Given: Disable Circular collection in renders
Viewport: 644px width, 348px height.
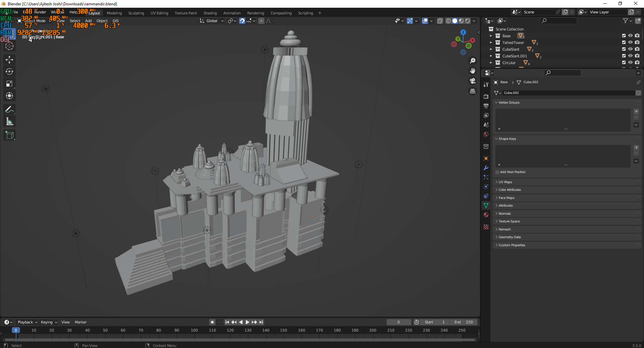Looking at the screenshot, I should [637, 63].
